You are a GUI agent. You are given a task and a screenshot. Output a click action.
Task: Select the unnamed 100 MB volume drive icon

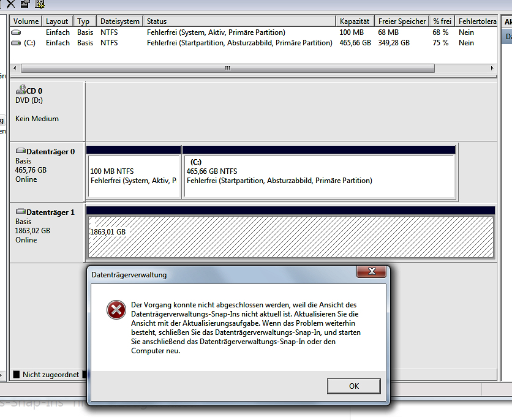16,32
